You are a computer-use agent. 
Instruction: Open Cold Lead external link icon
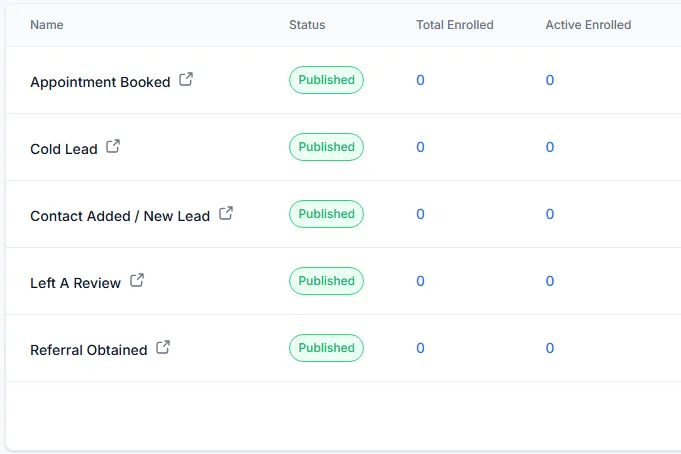click(113, 146)
